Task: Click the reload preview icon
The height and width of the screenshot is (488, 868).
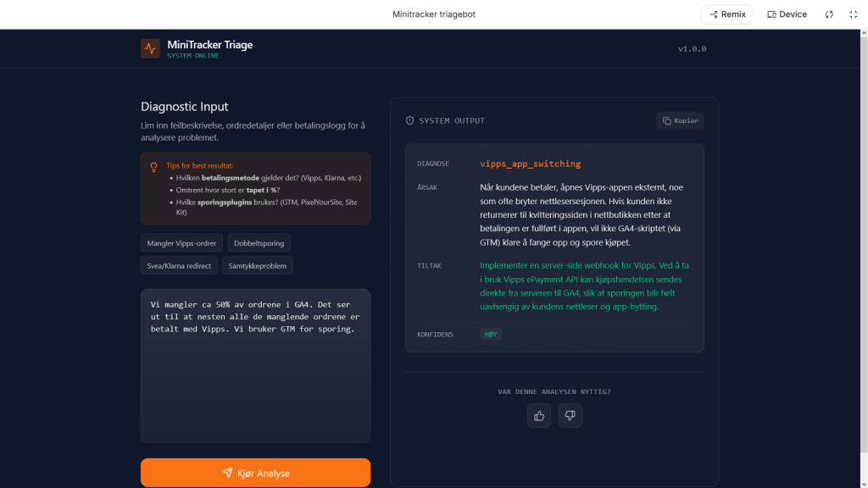Action: click(829, 14)
